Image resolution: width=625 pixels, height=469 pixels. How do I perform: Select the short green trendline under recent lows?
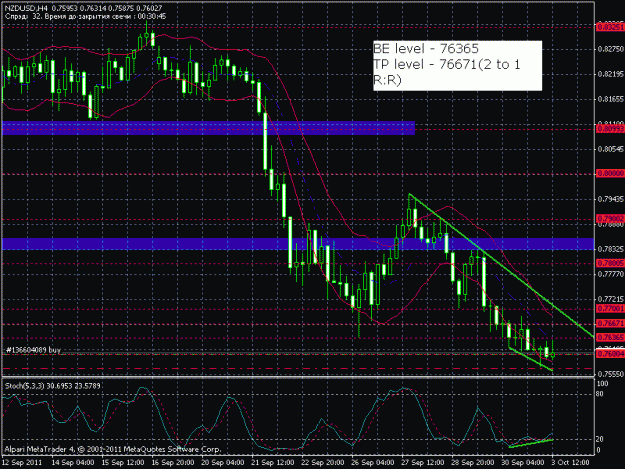click(531, 359)
